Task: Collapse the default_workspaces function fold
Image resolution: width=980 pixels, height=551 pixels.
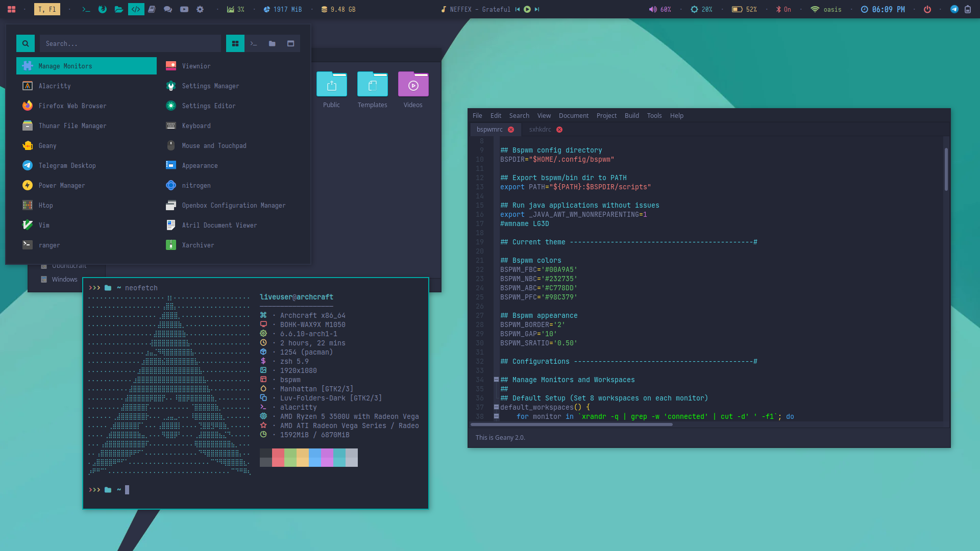Action: pos(496,407)
